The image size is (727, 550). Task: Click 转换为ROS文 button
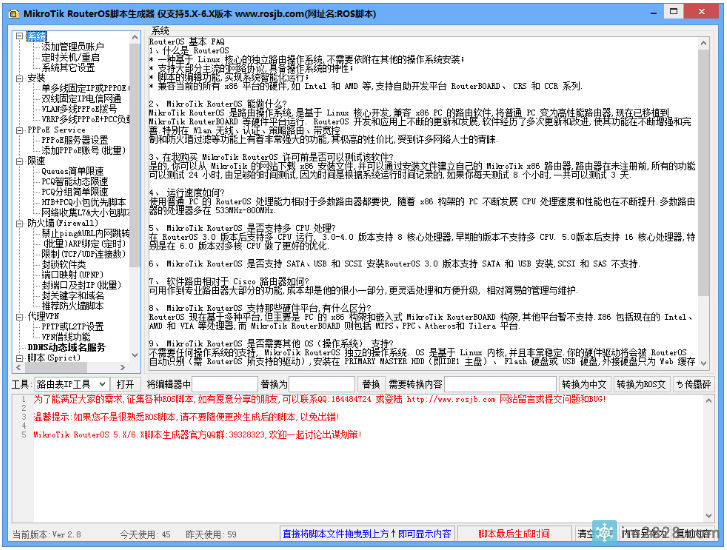(641, 384)
